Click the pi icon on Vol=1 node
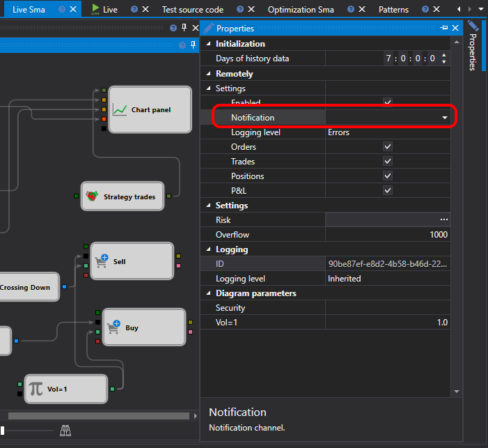 pos(36,389)
